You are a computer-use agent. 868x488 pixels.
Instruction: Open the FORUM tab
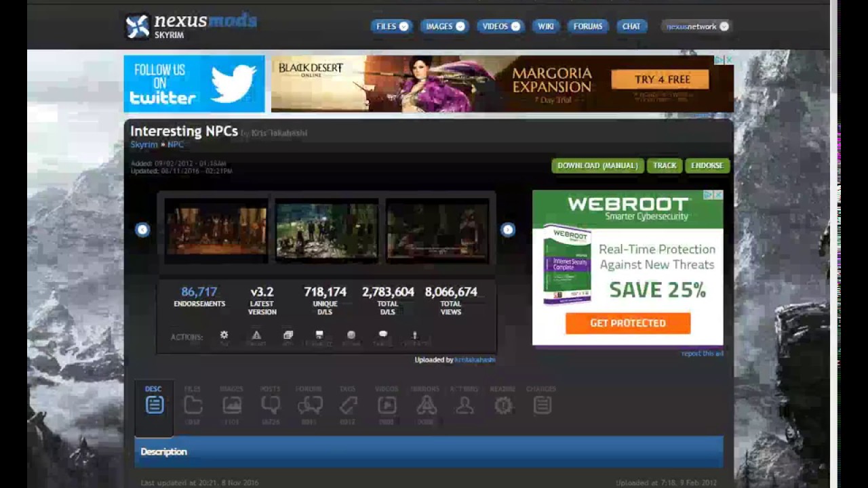pos(309,405)
